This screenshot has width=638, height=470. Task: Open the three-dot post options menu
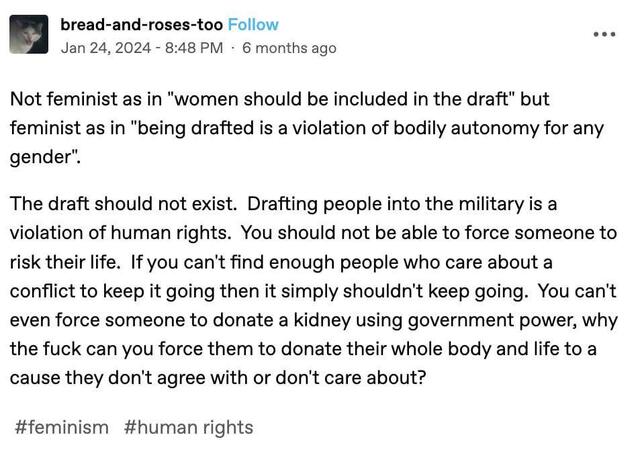pyautogui.click(x=605, y=33)
